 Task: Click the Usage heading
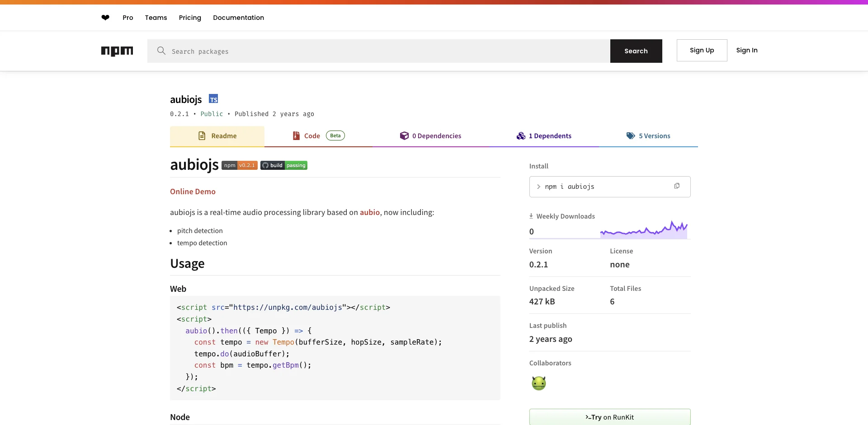tap(187, 263)
